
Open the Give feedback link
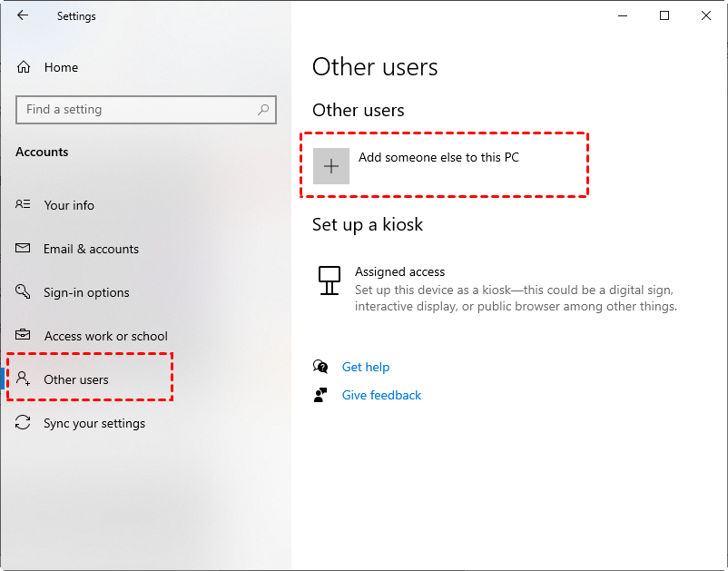(381, 395)
